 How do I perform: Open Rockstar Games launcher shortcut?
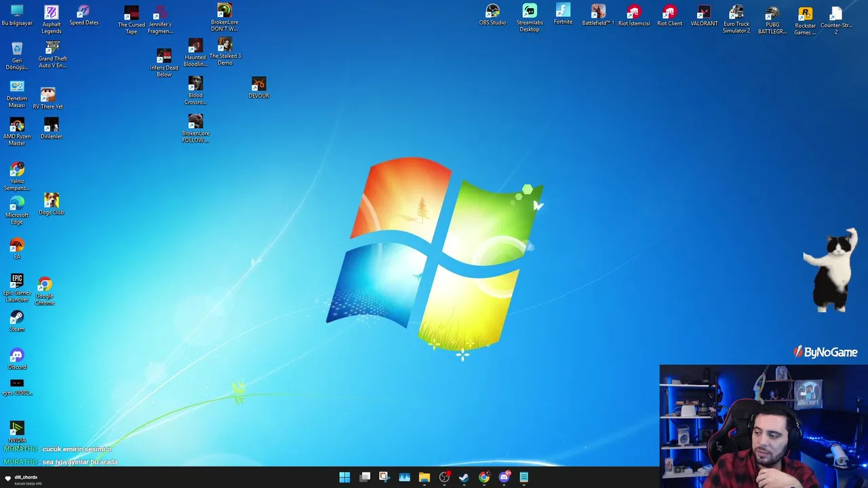pyautogui.click(x=805, y=21)
